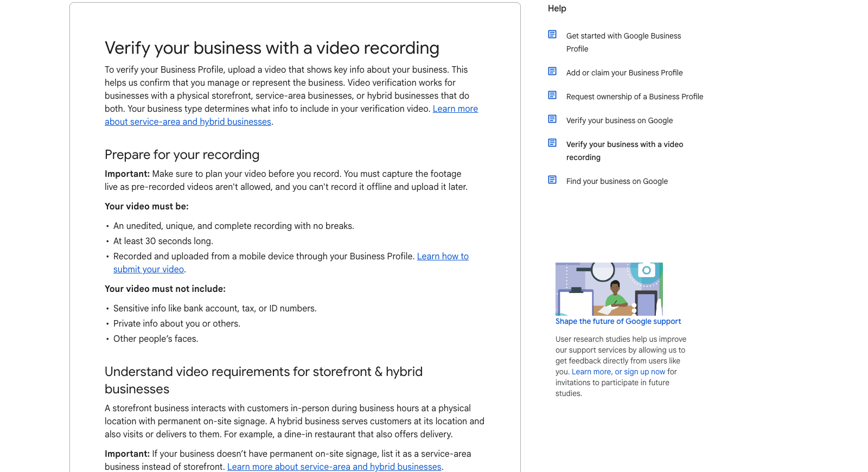Select Verify your business with a video recording in sidebar
Screen dimensions: 868x472
(624, 151)
